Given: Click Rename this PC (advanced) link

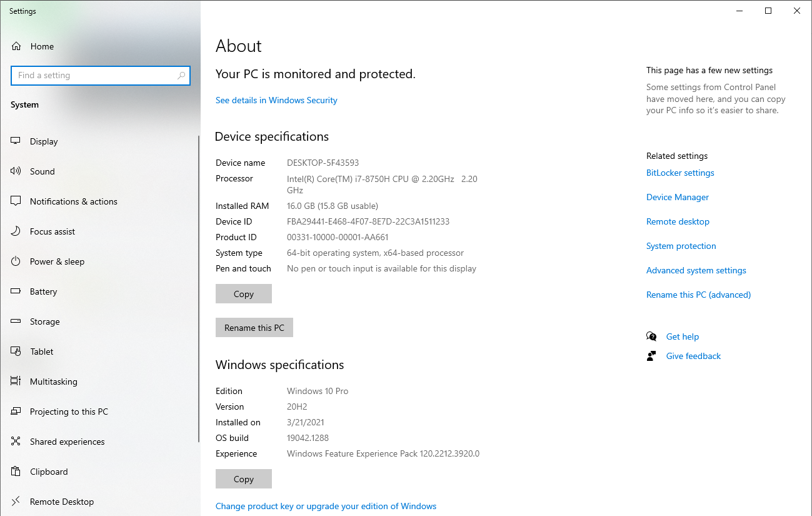Looking at the screenshot, I should 699,295.
